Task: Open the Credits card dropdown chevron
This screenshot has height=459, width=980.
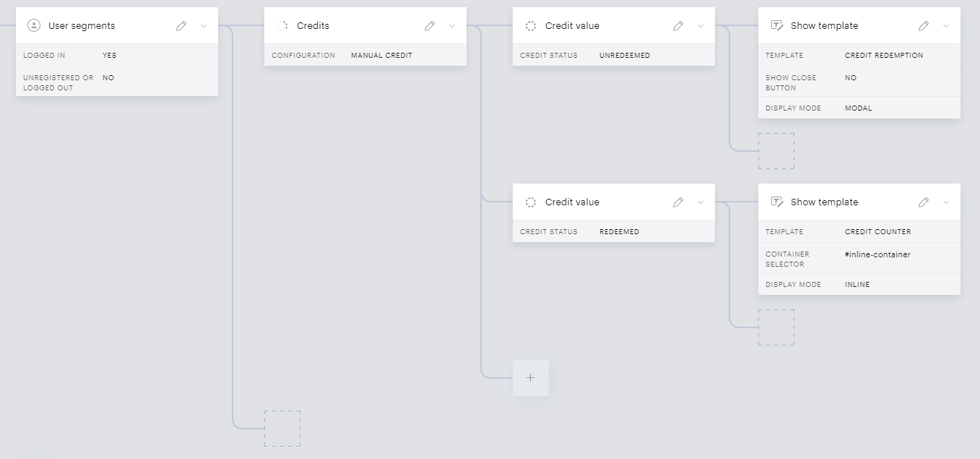Action: pos(452,26)
